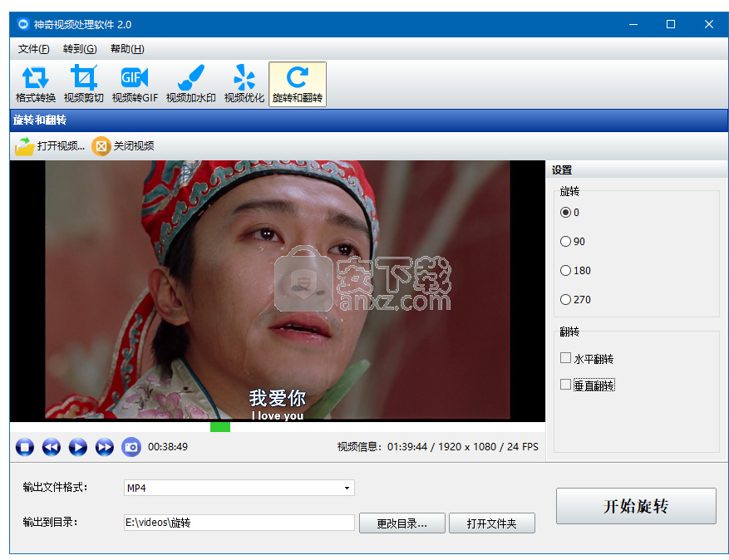This screenshot has height=560, width=729.
Task: Click the 00:38:49 current time display
Action: point(168,447)
